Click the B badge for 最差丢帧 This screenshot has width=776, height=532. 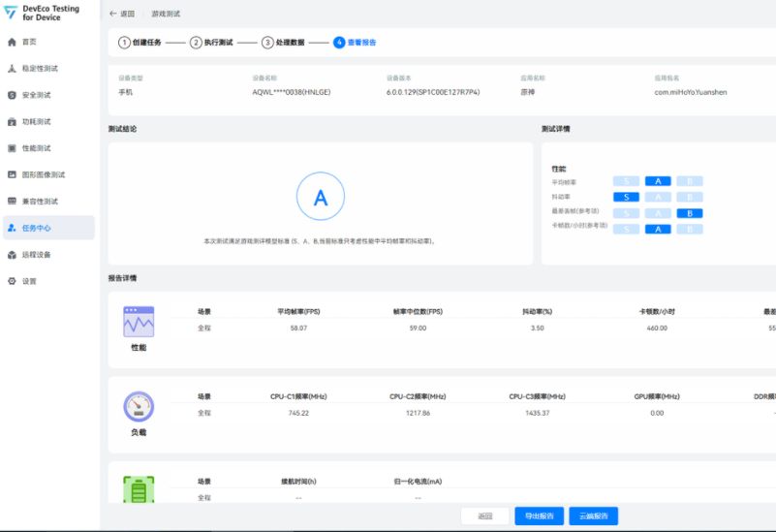coord(690,213)
